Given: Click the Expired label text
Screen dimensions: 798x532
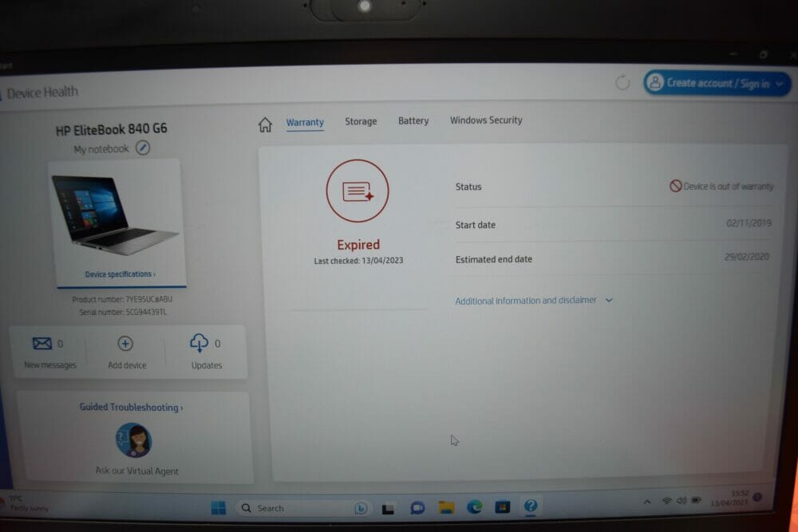Looking at the screenshot, I should (x=358, y=245).
